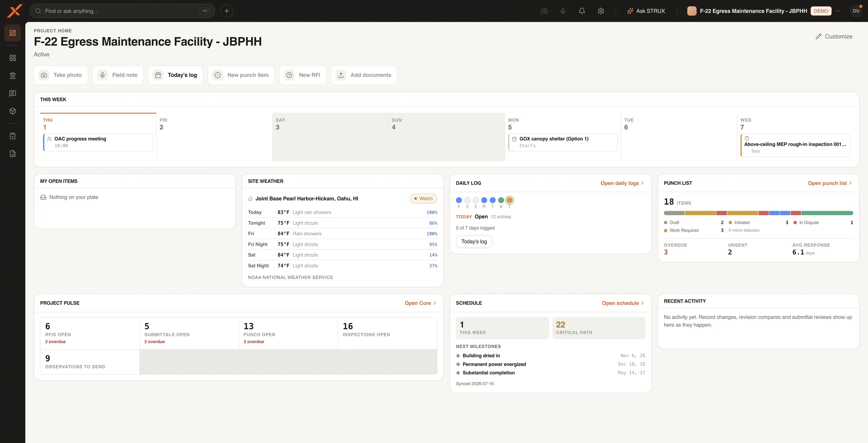Select the Substantial completion milestone
This screenshot has height=443, width=868.
click(550, 373)
